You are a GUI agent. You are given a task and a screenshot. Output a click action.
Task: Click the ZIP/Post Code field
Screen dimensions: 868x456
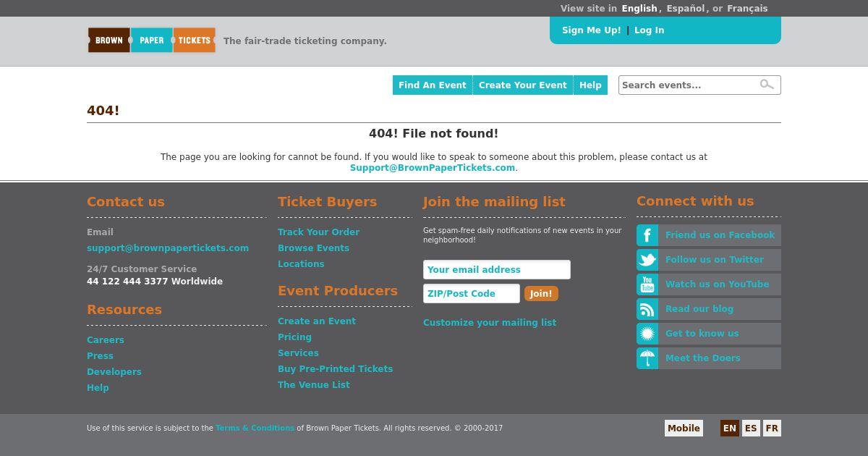[471, 294]
